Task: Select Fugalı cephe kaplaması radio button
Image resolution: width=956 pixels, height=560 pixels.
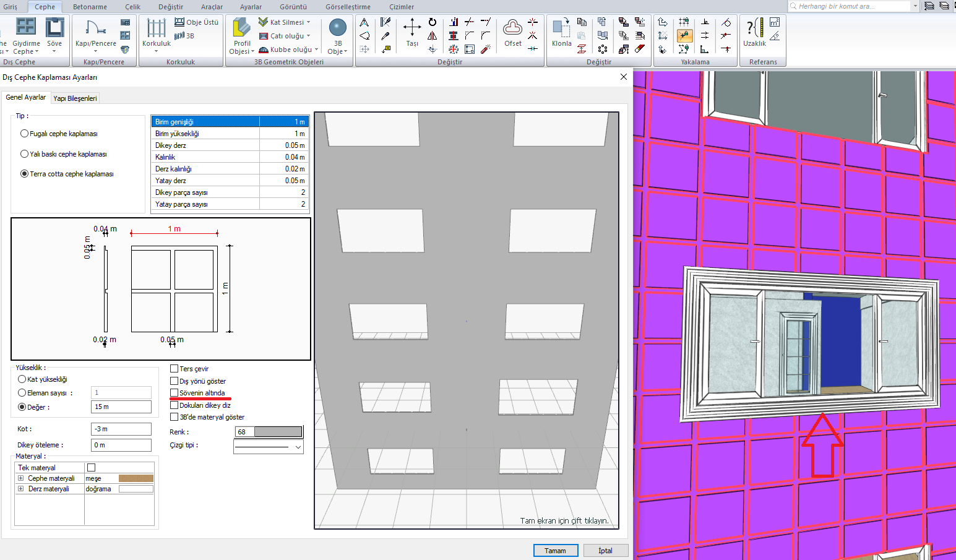Action: click(x=25, y=134)
